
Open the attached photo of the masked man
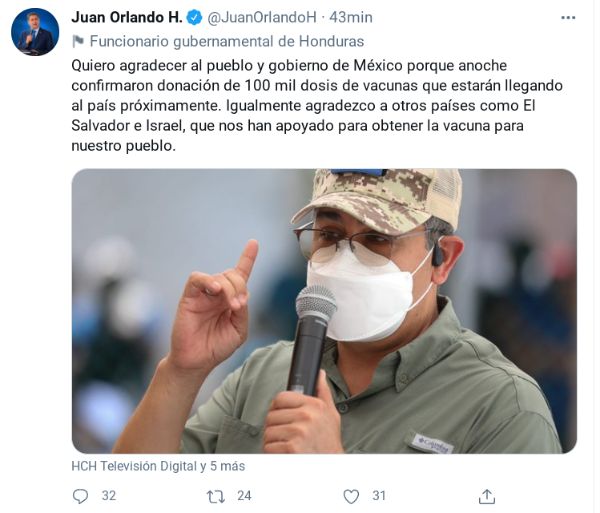[324, 311]
